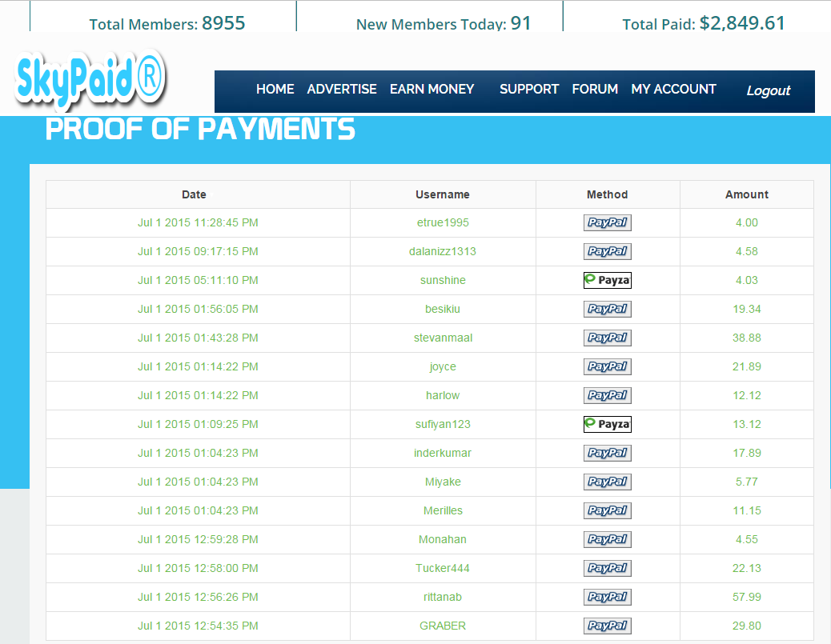Image resolution: width=831 pixels, height=644 pixels.
Task: Click date Jul 1 2015 01:56:05 PM
Action: point(199,309)
